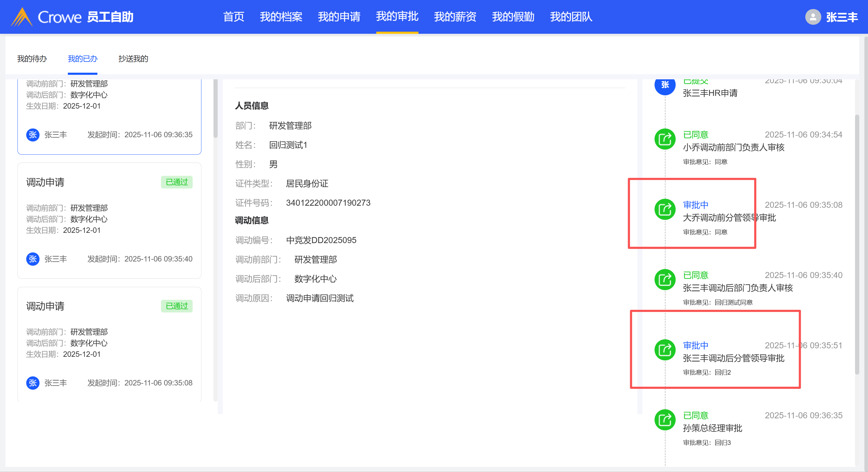
Task: Click 已通过 badge on card initiated 09:35:08
Action: click(177, 306)
